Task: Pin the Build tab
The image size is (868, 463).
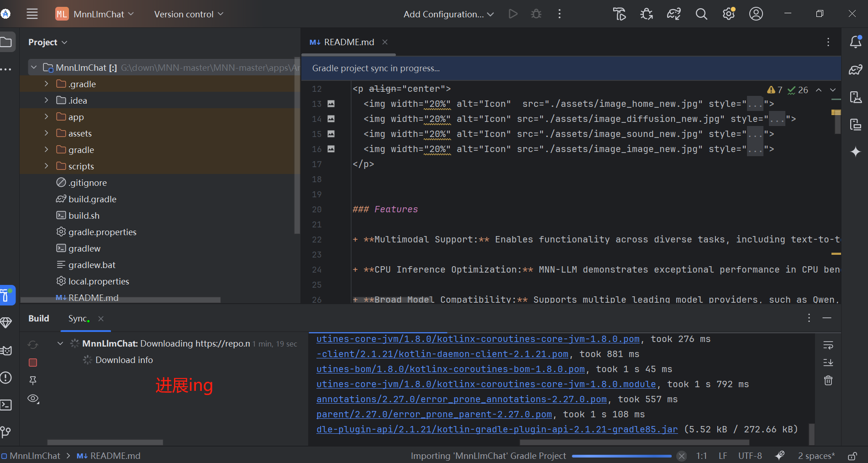Action: coord(33,380)
